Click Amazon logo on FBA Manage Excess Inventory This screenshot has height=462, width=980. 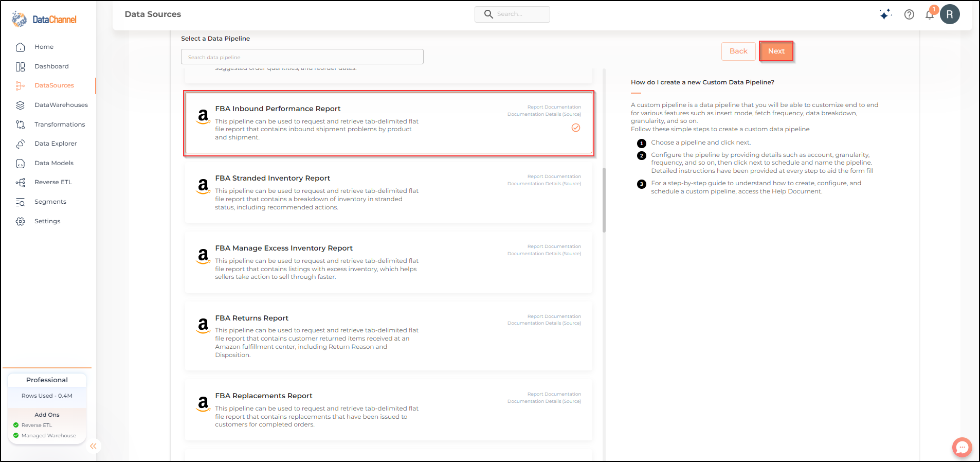pos(203,256)
